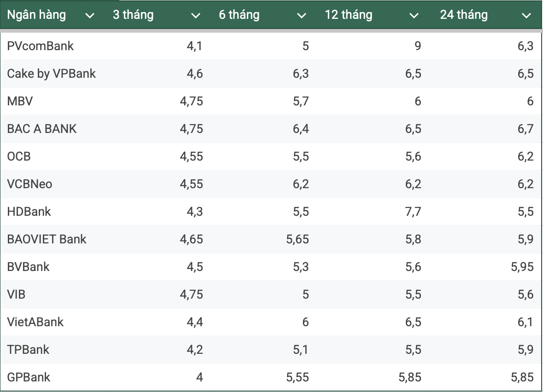Screen dimensions: 543x392
Task: Click PVcomBank's 12 tháng rate 9
Action: click(417, 46)
